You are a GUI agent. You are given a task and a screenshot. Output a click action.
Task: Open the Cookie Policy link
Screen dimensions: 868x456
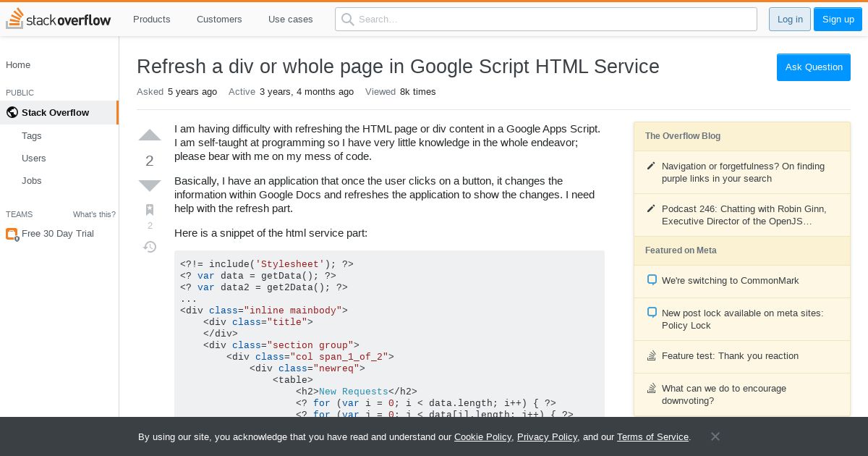[482, 436]
